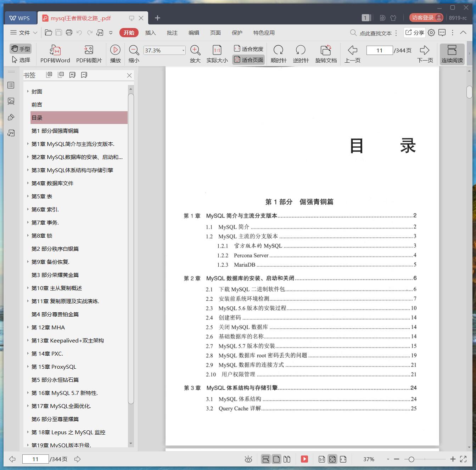Image resolution: width=476 pixels, height=470 pixels.
Task: Zoom out with the 缩小 magnifier
Action: click(x=134, y=54)
